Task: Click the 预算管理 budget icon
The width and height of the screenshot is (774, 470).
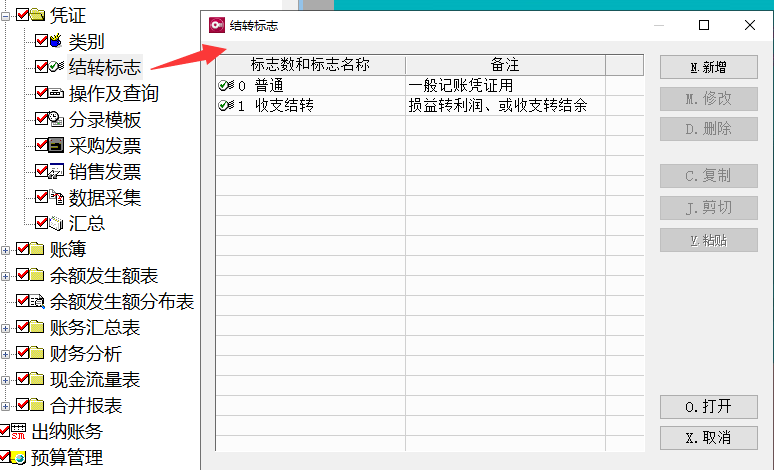Action: pos(18,457)
